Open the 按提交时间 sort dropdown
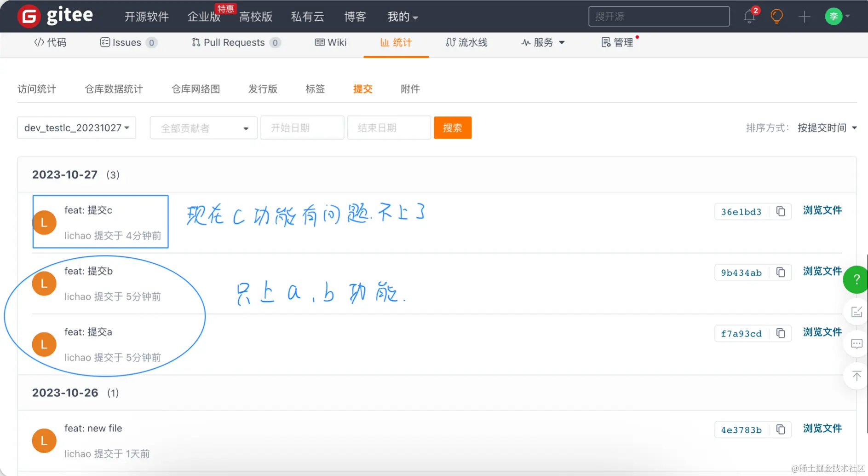This screenshot has height=476, width=868. coord(827,128)
